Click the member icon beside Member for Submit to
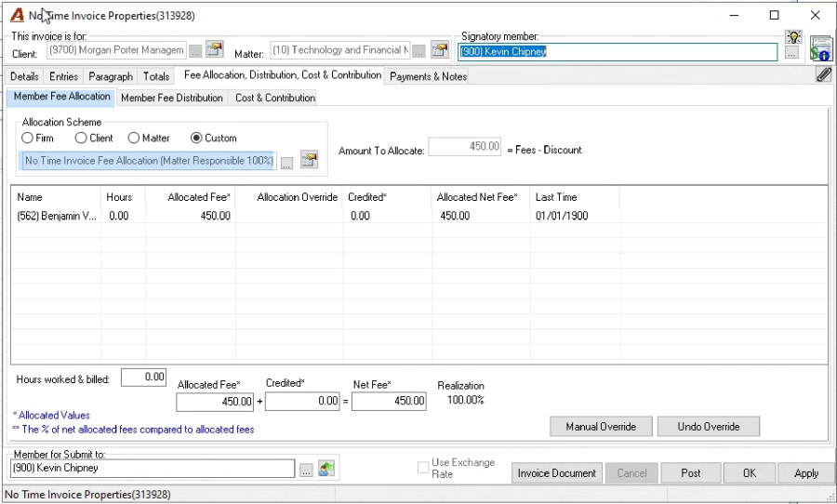The height and width of the screenshot is (504, 837). 326,469
